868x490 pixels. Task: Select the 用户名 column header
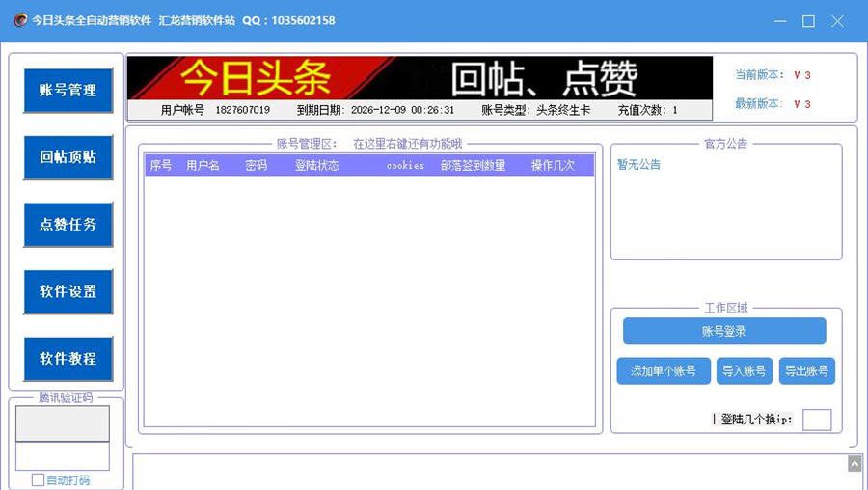(203, 166)
